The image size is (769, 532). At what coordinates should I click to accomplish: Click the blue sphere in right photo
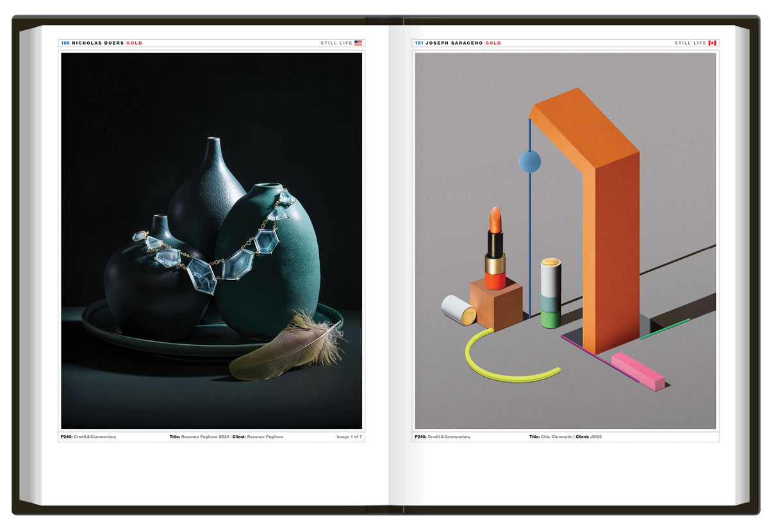click(x=529, y=162)
